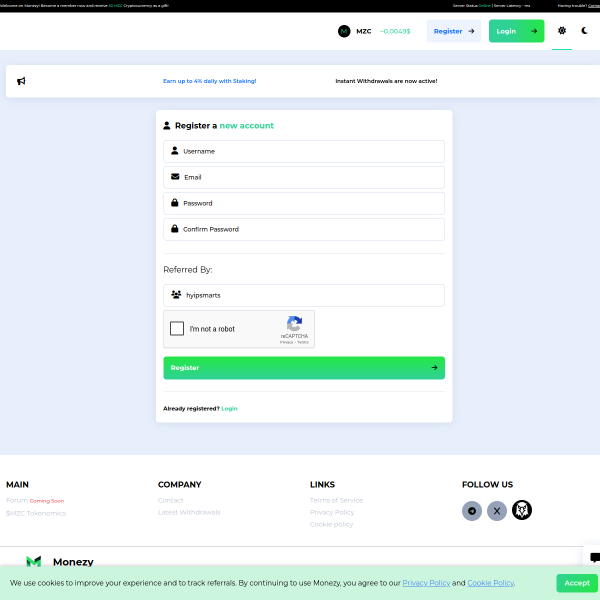Viewport: 600px width, 600px height.
Task: Click Instant Withdrawals announcement text
Action: pyautogui.click(x=386, y=81)
